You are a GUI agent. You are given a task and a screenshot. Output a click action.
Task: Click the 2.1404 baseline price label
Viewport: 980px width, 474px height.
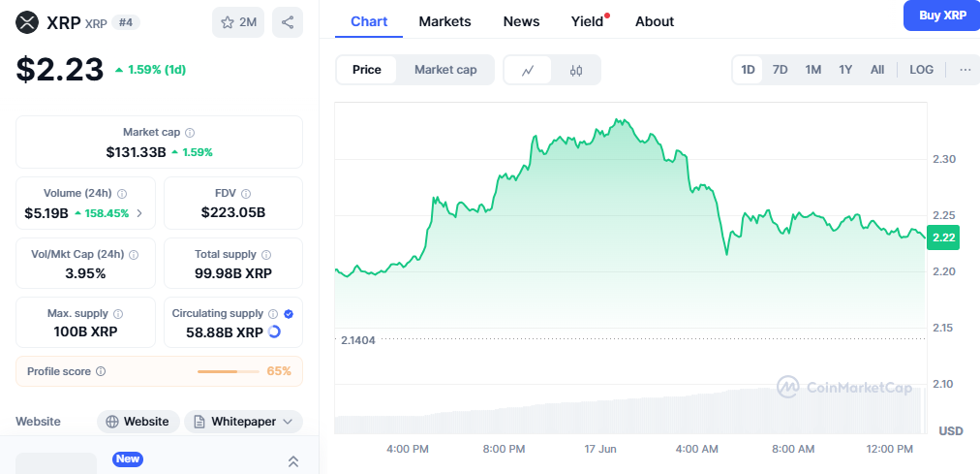point(358,341)
